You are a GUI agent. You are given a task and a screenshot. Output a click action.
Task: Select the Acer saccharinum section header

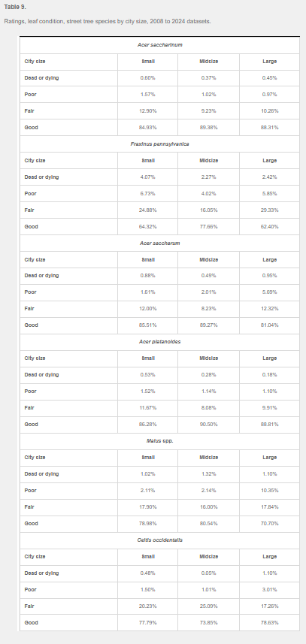(160, 45)
